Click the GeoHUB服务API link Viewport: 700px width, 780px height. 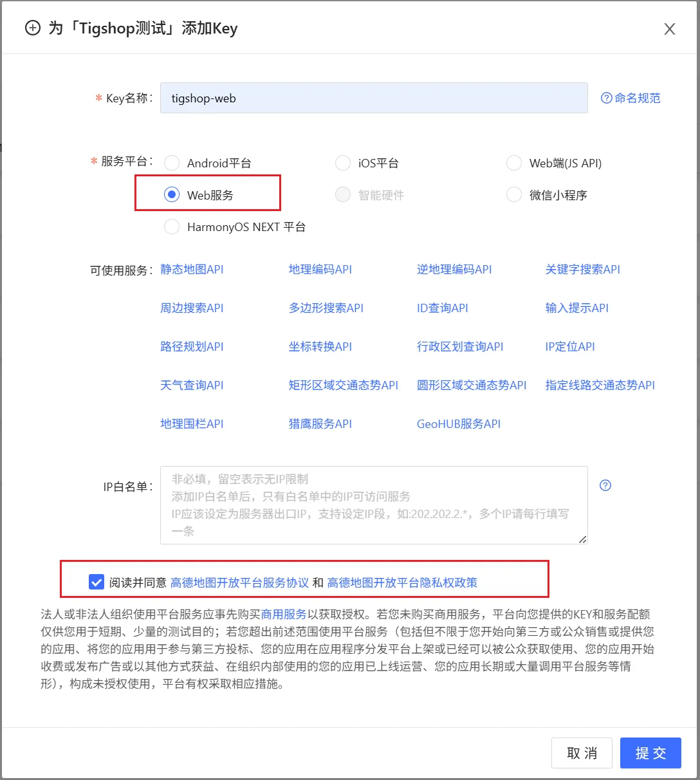click(x=458, y=423)
